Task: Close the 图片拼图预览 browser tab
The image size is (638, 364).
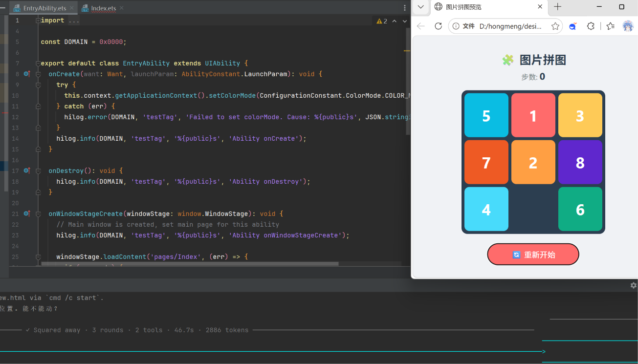Action: 540,7
